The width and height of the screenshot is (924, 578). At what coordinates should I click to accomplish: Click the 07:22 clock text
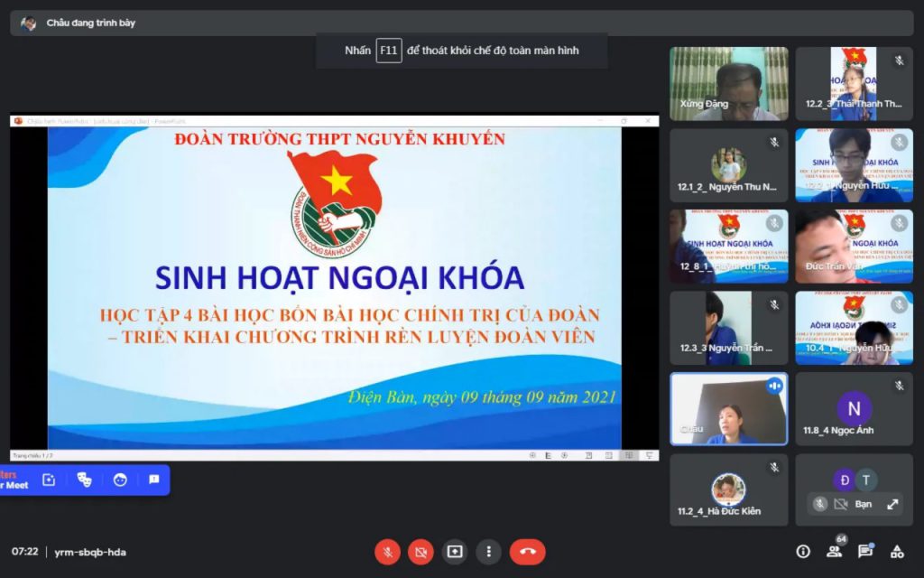pyautogui.click(x=24, y=552)
